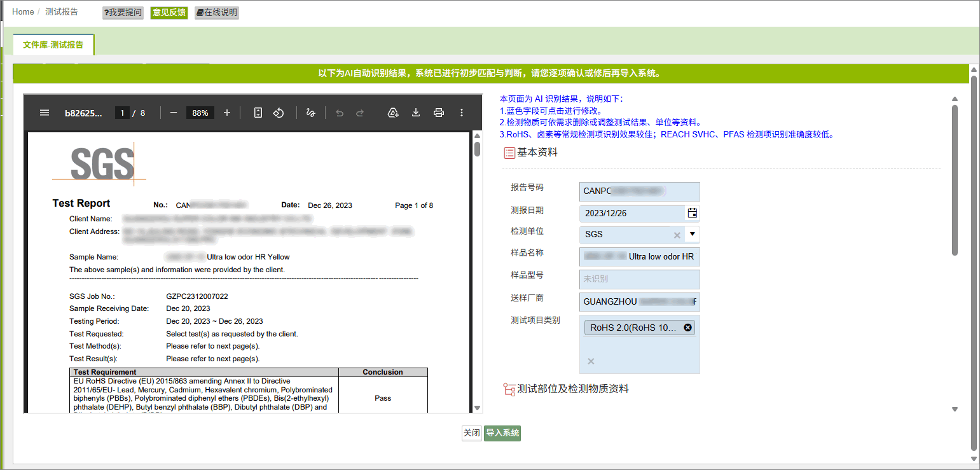
Task: Open the PDF viewer more-actions menu
Action: coord(462,113)
